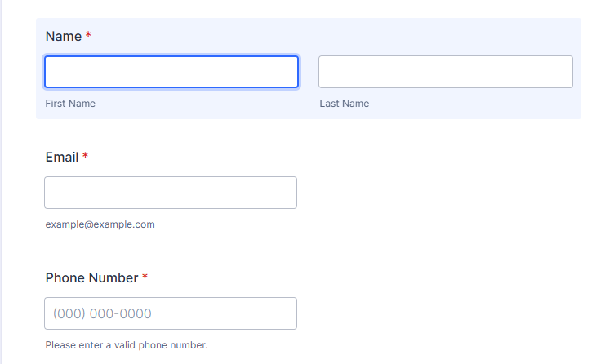Click the "Please enter a valid phone number" hint
Viewport: 614px width, 364px height.
click(x=127, y=345)
